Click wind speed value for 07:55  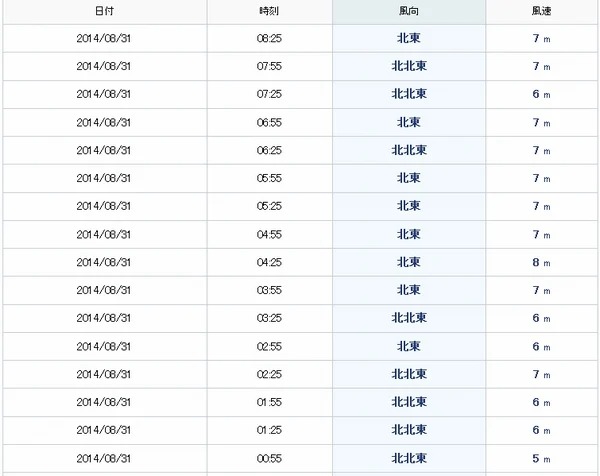pyautogui.click(x=541, y=67)
